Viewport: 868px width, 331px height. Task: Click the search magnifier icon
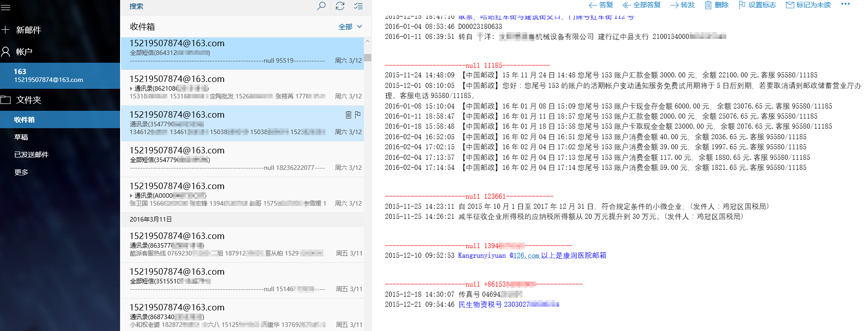pyautogui.click(x=321, y=6)
